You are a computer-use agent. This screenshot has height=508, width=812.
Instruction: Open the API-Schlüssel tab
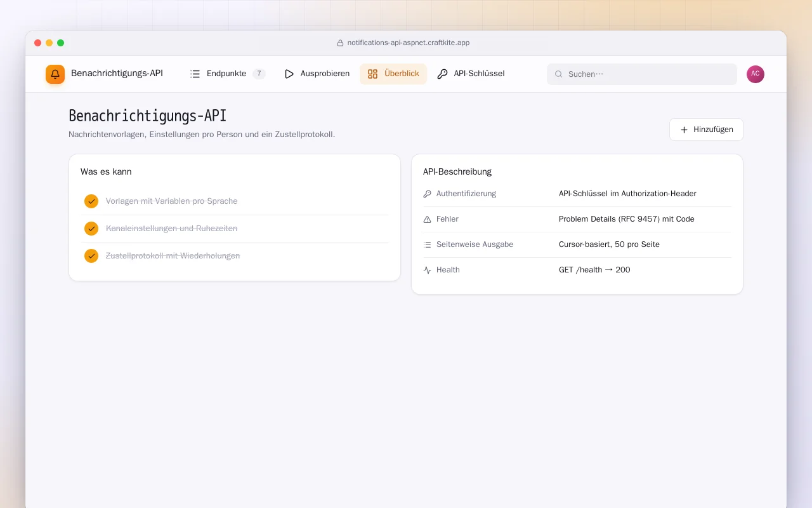[471, 74]
